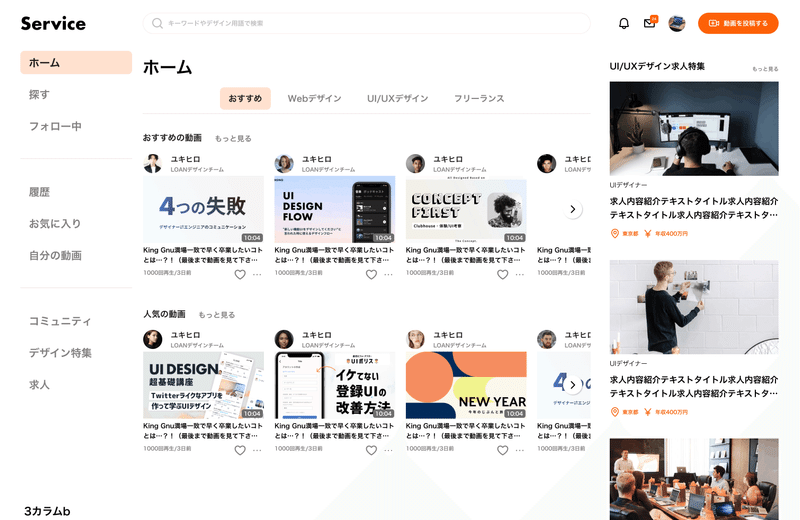The width and height of the screenshot is (800, 520).
Task: Open デザイン特集 in the sidebar
Action: [60, 353]
